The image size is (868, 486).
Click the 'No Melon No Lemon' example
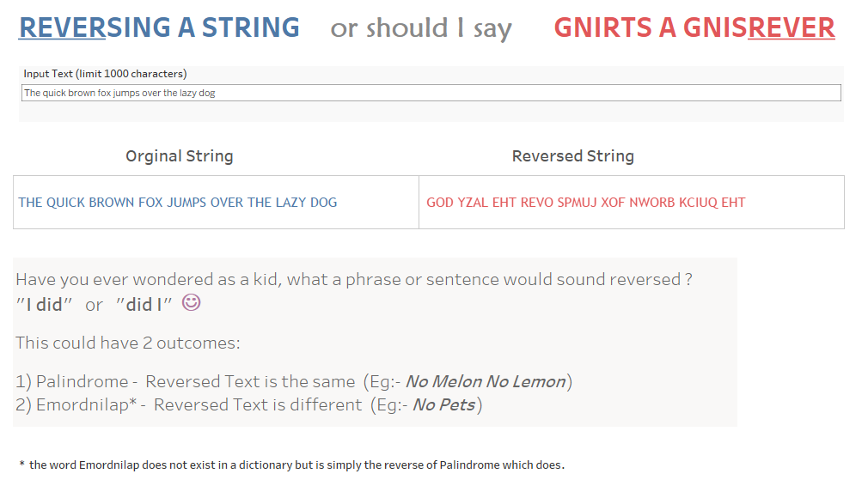point(486,381)
